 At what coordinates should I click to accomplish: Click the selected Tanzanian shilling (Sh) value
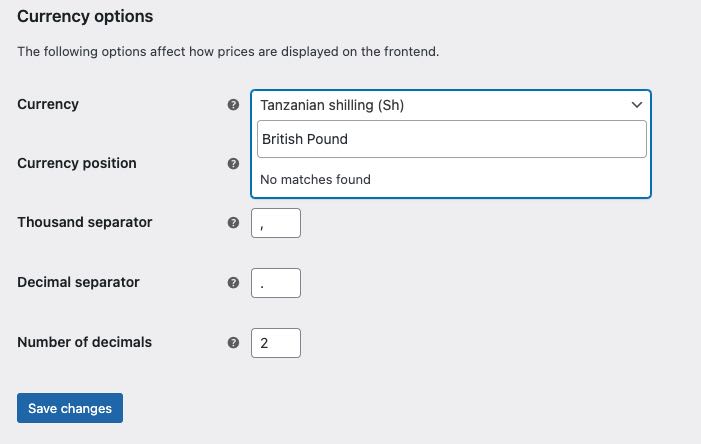tap(332, 105)
